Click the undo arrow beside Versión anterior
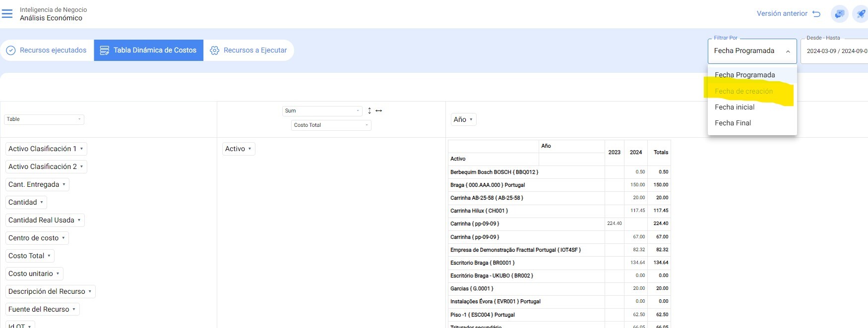This screenshot has width=868, height=328. coord(816,14)
